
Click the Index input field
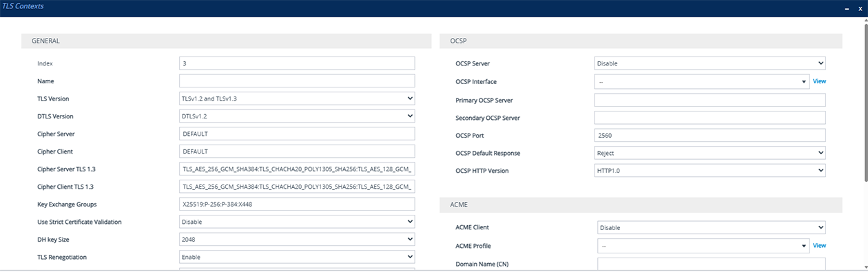(x=297, y=63)
